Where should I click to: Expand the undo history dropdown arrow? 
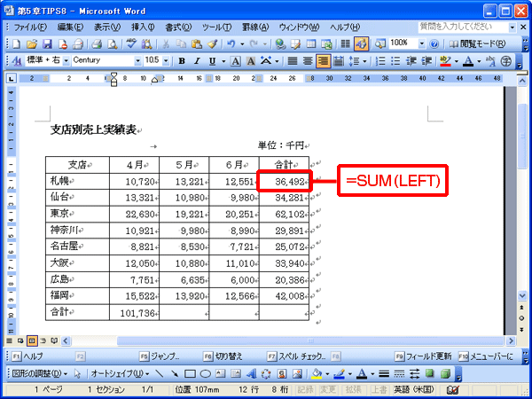click(242, 43)
